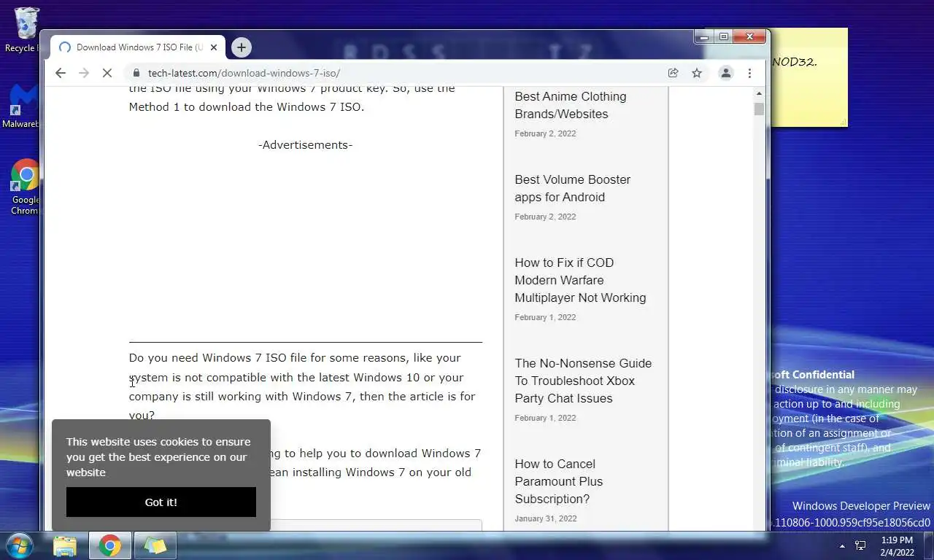Open a new Chrome tab
The width and height of the screenshot is (934, 560).
point(242,47)
